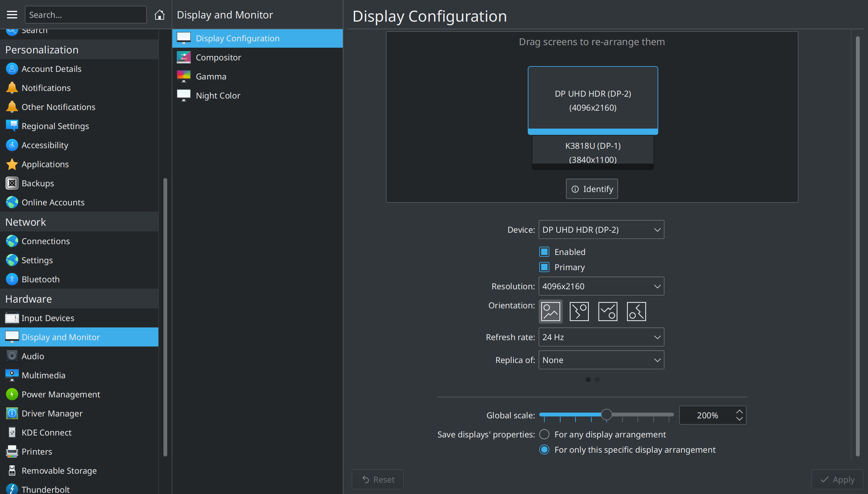Select portrait orientation
The width and height of the screenshot is (868, 494).
click(579, 311)
